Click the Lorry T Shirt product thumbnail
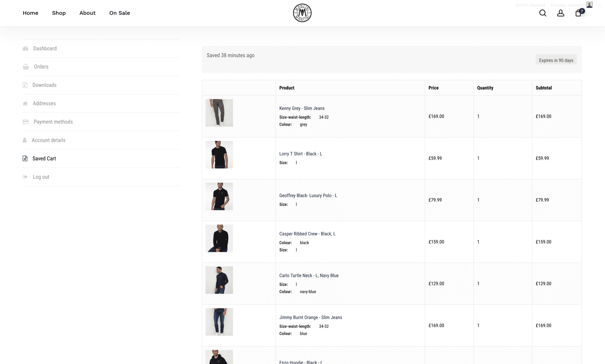Screen dimensions: 605x364 coord(219,155)
